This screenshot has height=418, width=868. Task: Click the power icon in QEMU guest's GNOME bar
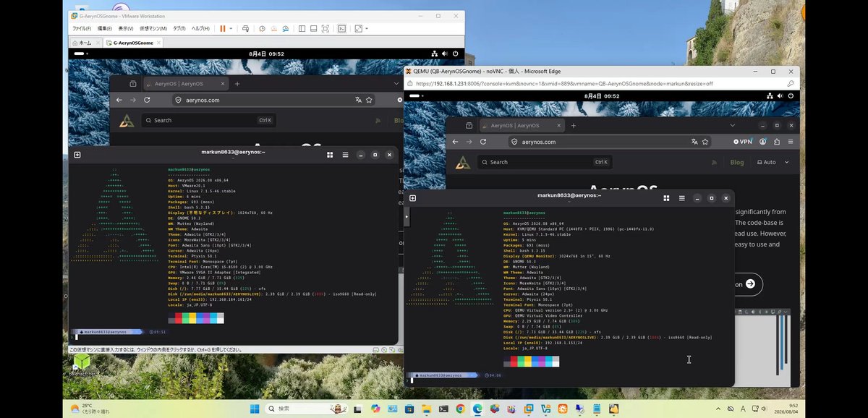(792, 95)
